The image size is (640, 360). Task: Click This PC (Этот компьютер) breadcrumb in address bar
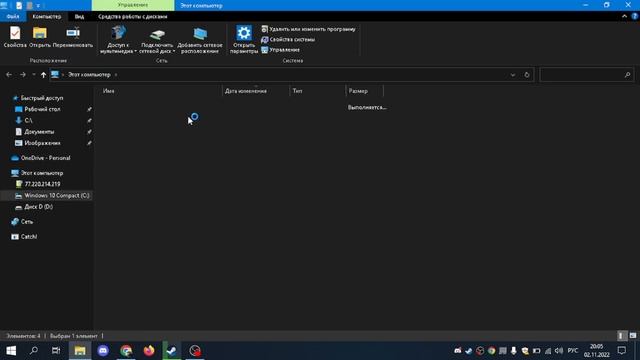(x=89, y=75)
